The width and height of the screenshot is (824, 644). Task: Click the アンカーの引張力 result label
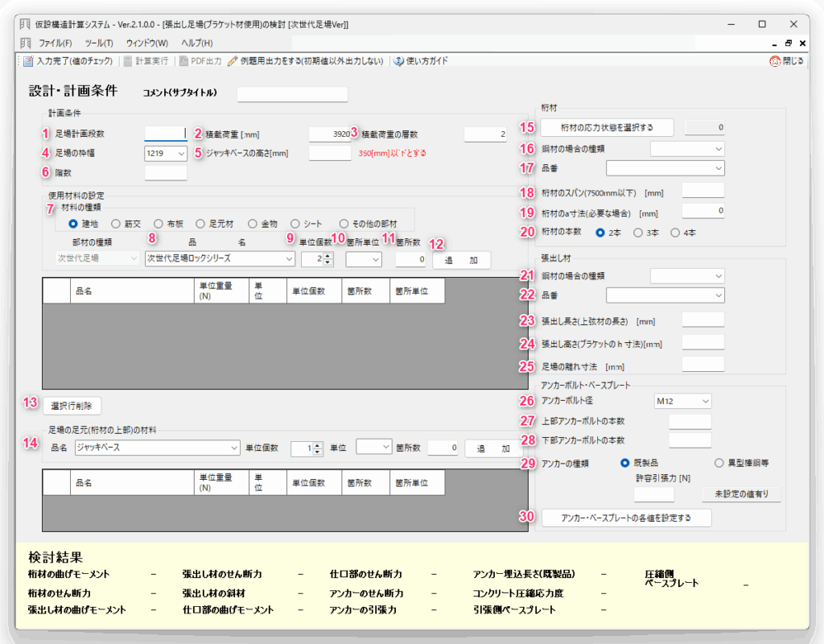tap(363, 610)
